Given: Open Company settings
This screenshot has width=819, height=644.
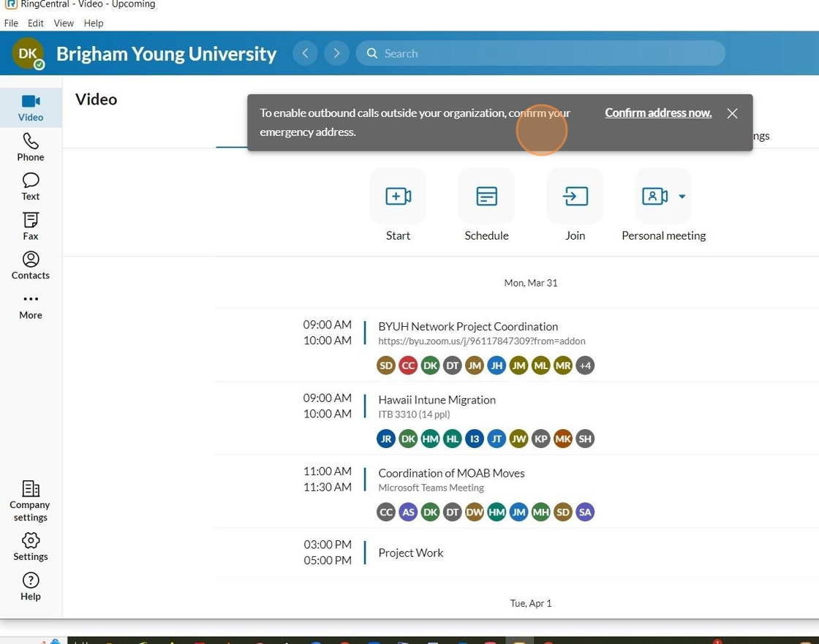Looking at the screenshot, I should pos(30,501).
